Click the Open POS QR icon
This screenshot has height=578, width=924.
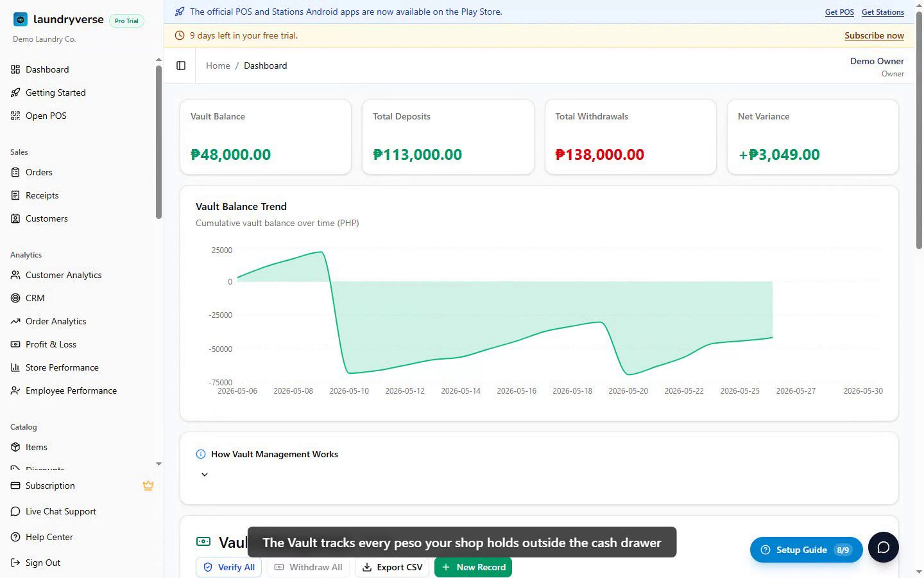(15, 116)
